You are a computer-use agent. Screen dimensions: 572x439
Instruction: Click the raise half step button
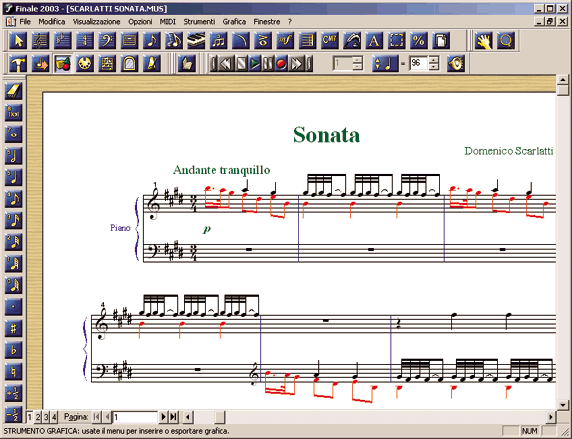(x=13, y=393)
